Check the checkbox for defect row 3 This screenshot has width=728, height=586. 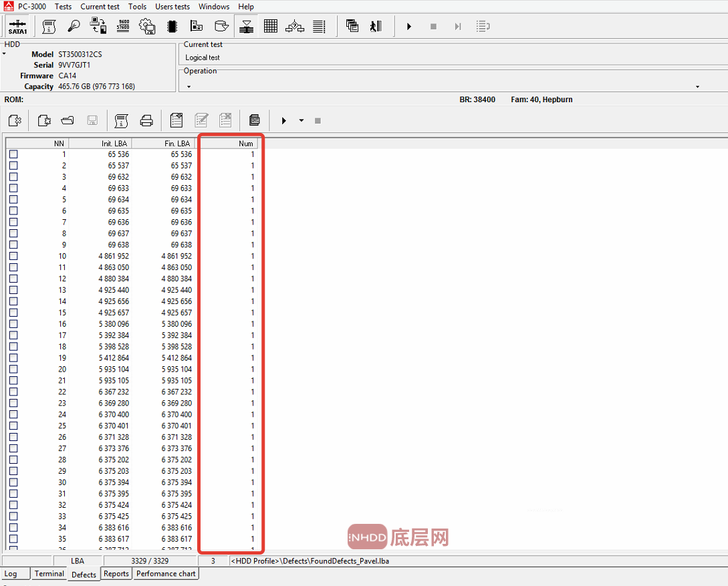point(13,177)
